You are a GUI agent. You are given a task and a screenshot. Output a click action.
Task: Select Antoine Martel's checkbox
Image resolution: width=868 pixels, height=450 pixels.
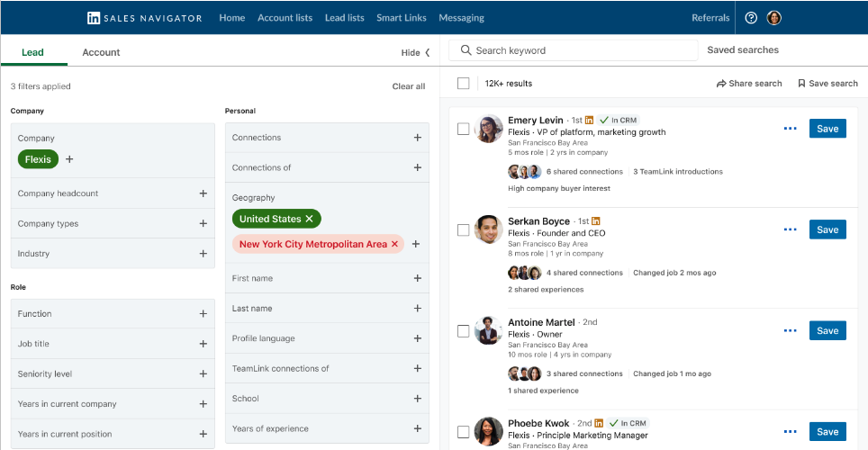click(x=464, y=331)
